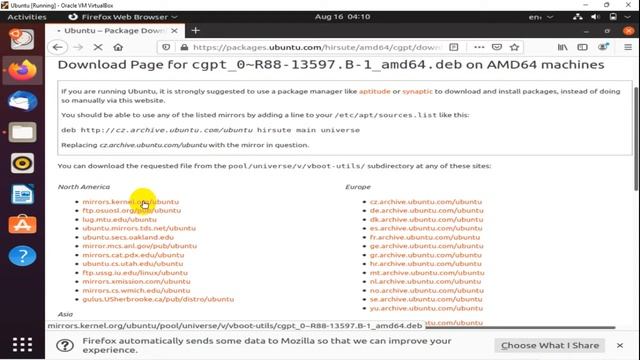The image size is (640, 360).
Task: Open mirrors.cs.wmich.edu/ubuntu link
Action: click(x=136, y=291)
